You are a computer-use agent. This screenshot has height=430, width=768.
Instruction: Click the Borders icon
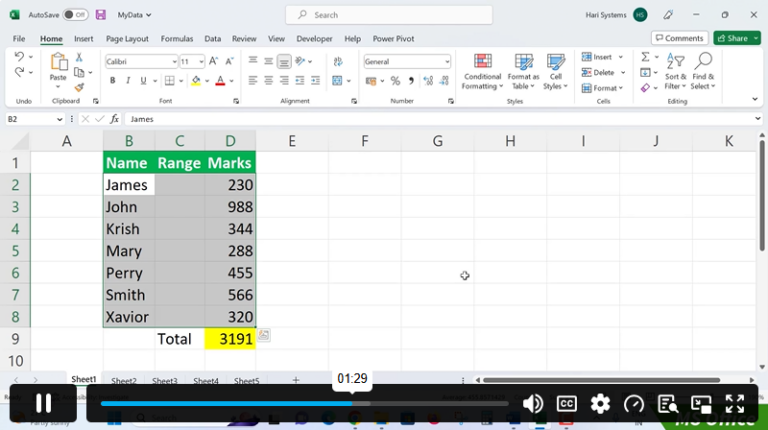169,80
